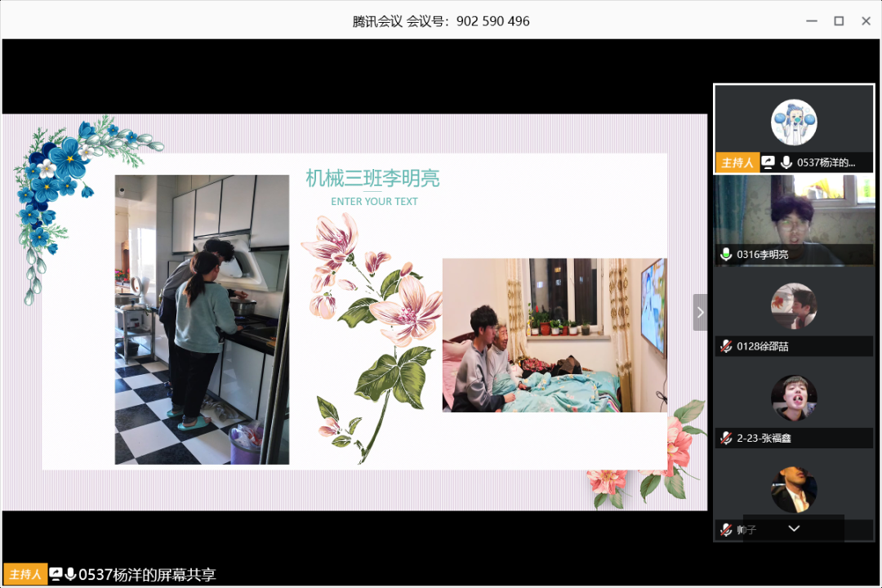Click the muted mic icon of 2-23-张福鑫
The height and width of the screenshot is (588, 882).
pos(725,439)
